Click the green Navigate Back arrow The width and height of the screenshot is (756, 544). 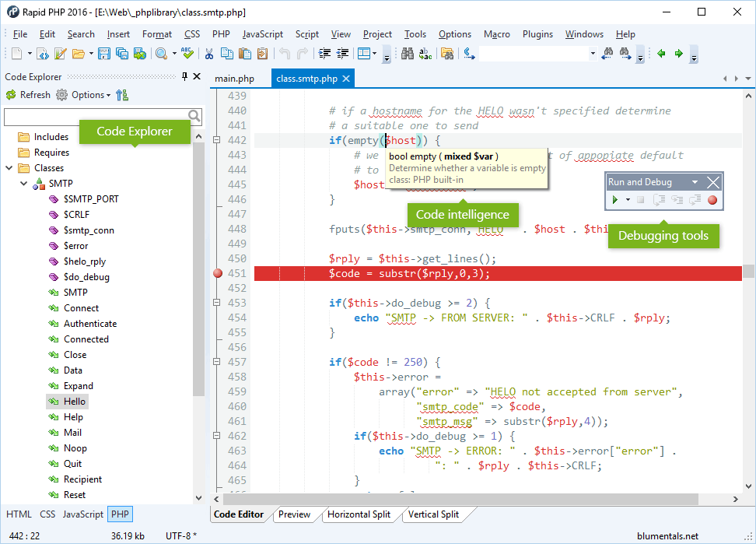(x=663, y=54)
